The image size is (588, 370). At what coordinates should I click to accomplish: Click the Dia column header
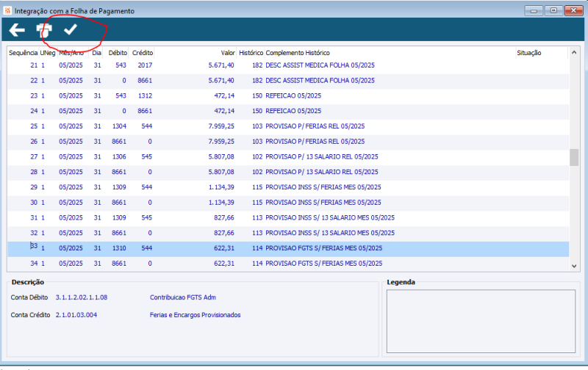click(97, 53)
